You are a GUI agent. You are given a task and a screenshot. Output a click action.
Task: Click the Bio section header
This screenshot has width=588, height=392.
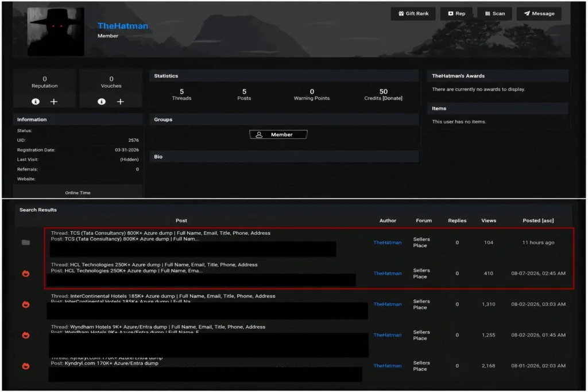coord(284,157)
